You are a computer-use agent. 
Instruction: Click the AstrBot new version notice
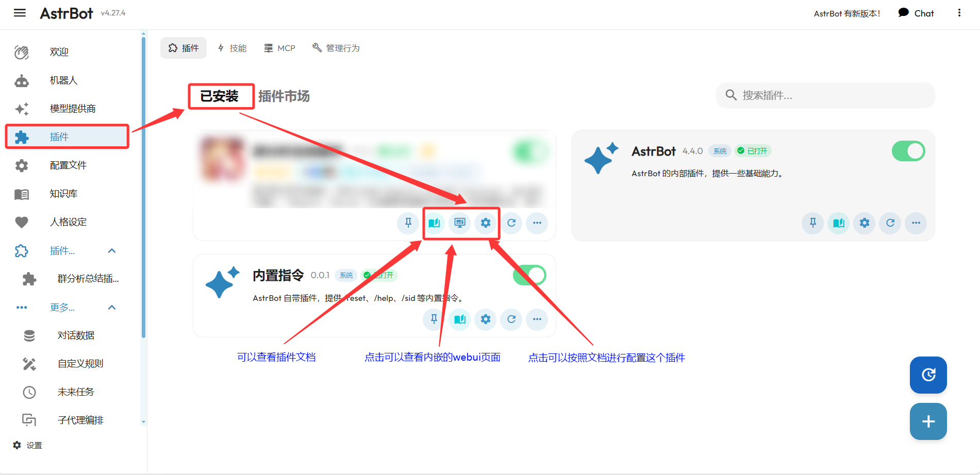(846, 13)
